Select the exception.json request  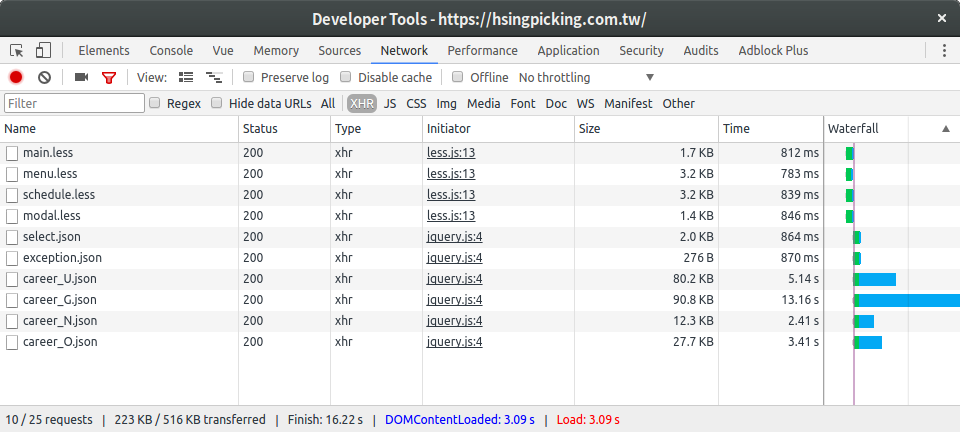tap(62, 258)
